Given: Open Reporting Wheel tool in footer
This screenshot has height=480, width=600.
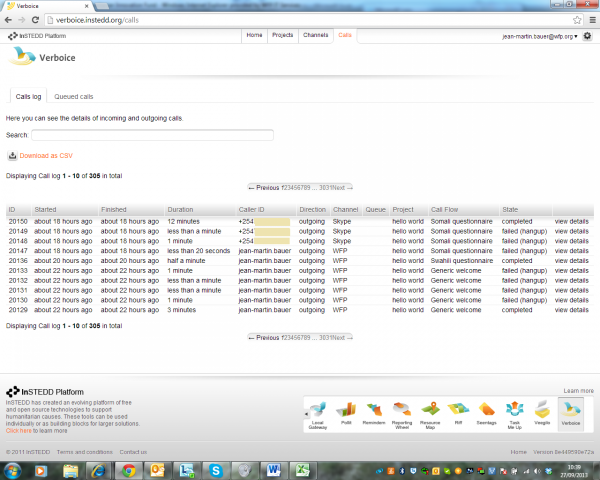Looking at the screenshot, I should pos(402,415).
